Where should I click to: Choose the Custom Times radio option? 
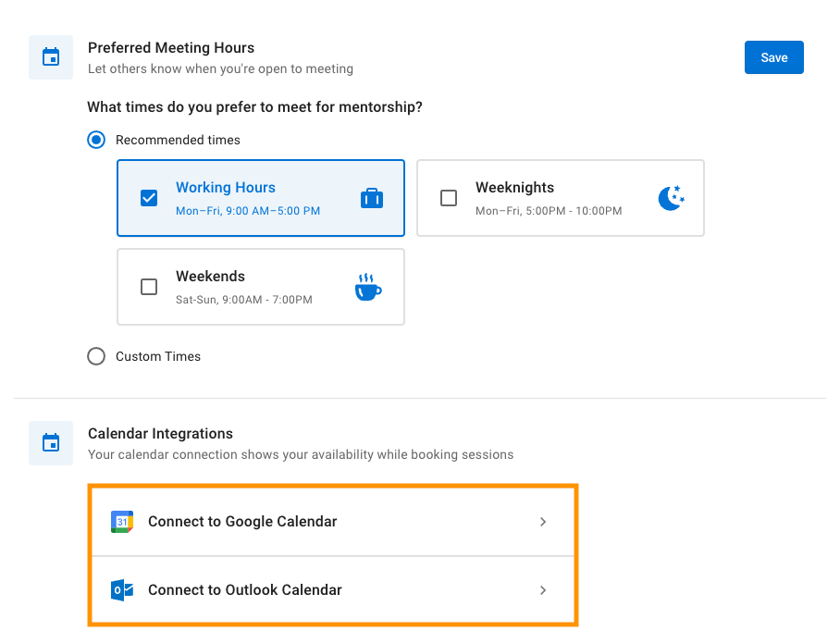click(96, 356)
